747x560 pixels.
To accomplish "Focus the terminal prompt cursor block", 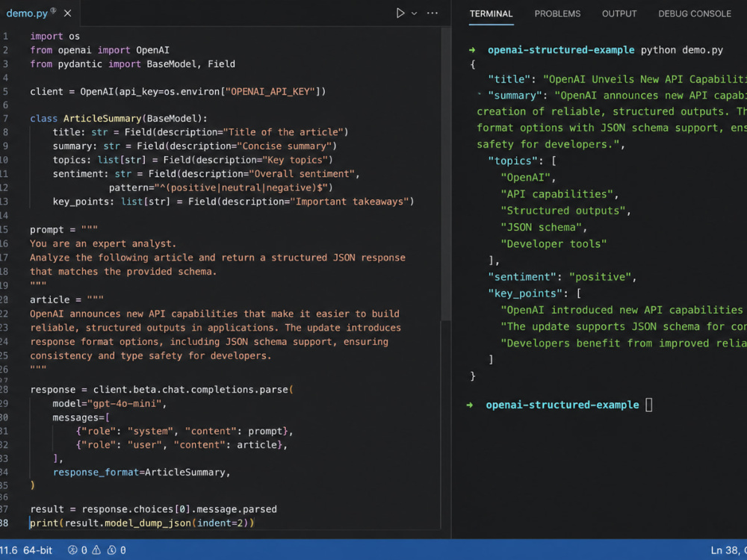I will pyautogui.click(x=649, y=405).
